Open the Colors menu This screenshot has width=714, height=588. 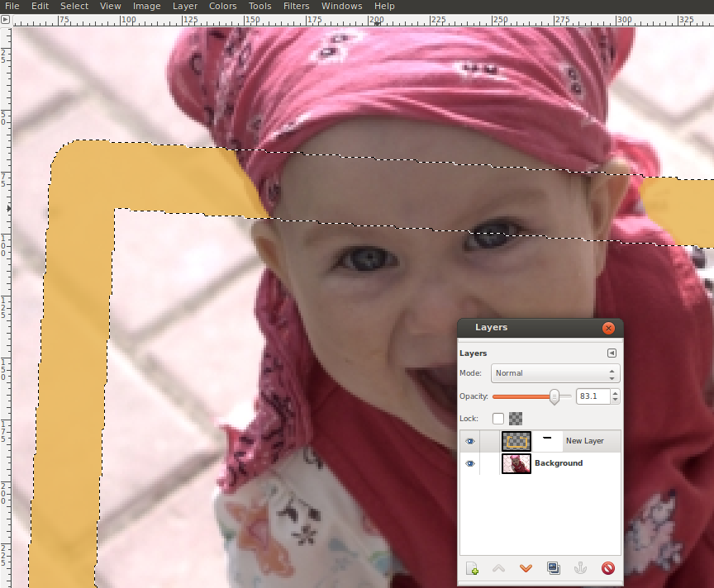pyautogui.click(x=222, y=6)
